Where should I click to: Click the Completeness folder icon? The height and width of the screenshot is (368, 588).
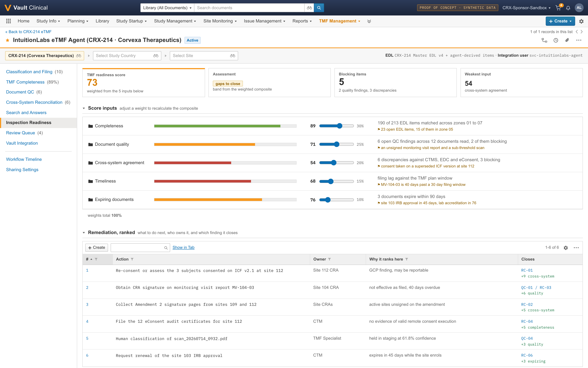tap(91, 126)
